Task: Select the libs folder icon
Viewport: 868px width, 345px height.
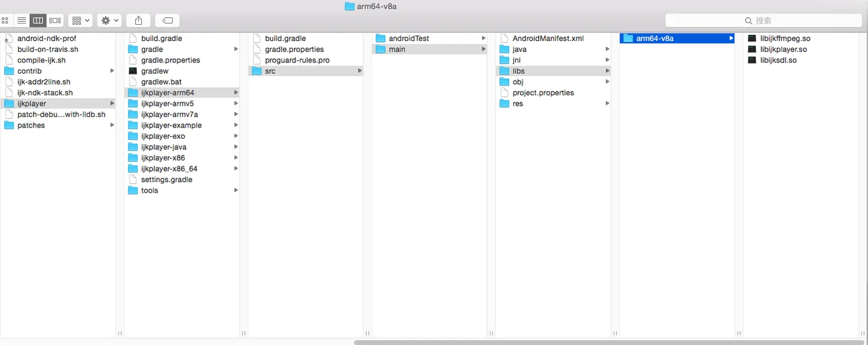Action: [x=504, y=71]
